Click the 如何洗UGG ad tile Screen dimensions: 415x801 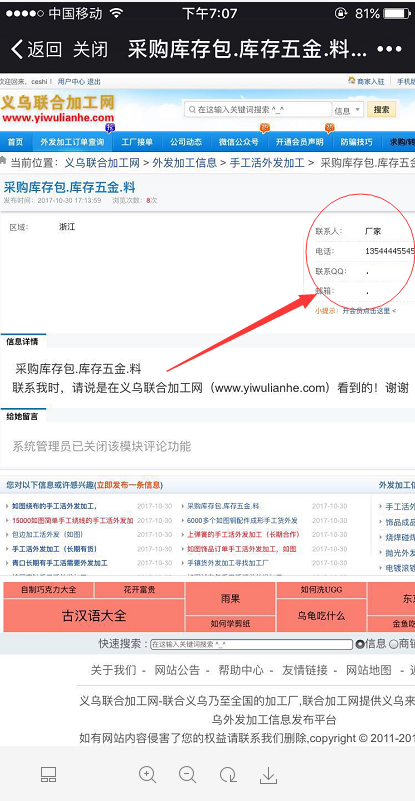[321, 590]
